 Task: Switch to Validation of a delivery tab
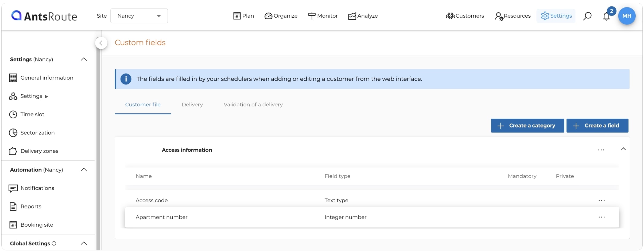pyautogui.click(x=253, y=105)
